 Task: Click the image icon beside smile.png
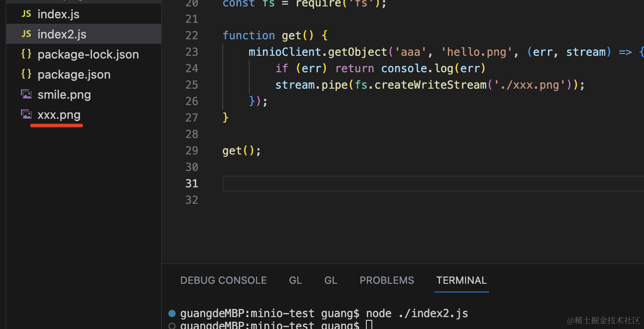[x=27, y=95]
